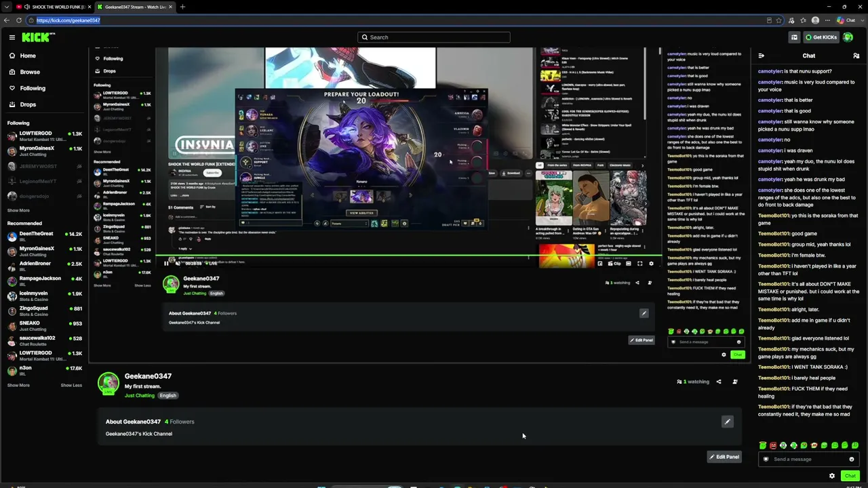Open chat settings gear icon

click(x=832, y=476)
